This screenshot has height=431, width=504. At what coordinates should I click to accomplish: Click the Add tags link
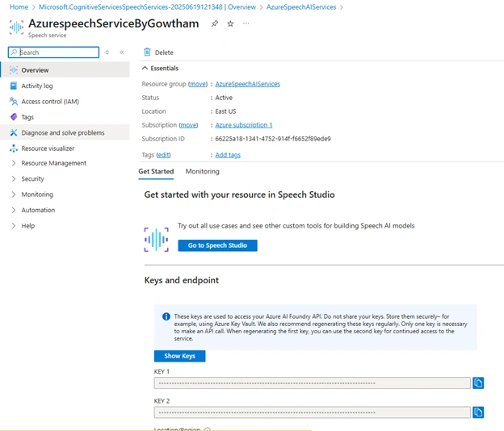click(x=228, y=155)
